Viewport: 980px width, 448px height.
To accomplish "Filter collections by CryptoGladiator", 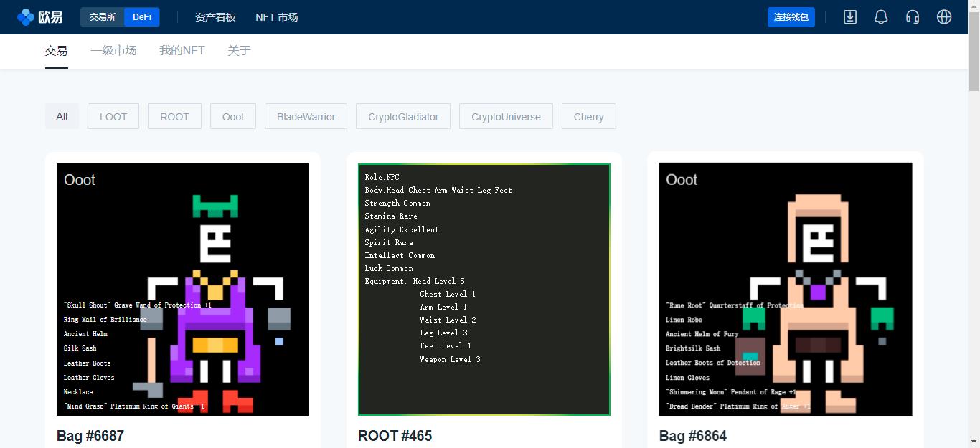I will [403, 116].
